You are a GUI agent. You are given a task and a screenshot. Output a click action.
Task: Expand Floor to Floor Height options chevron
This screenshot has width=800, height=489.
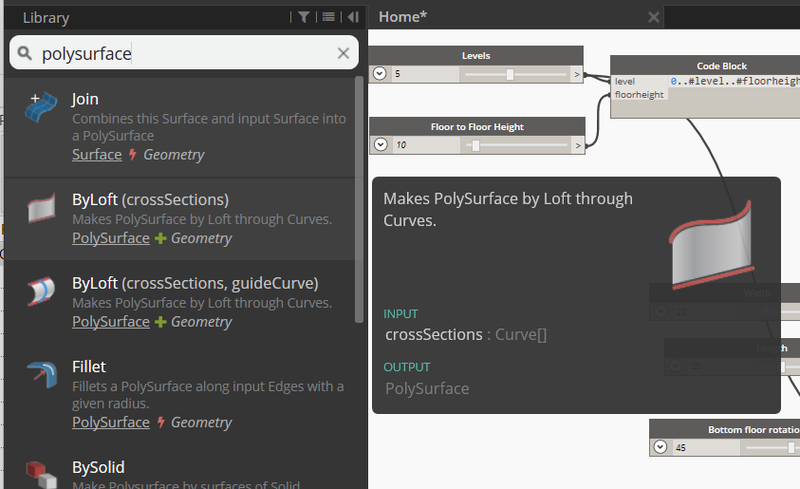381,144
